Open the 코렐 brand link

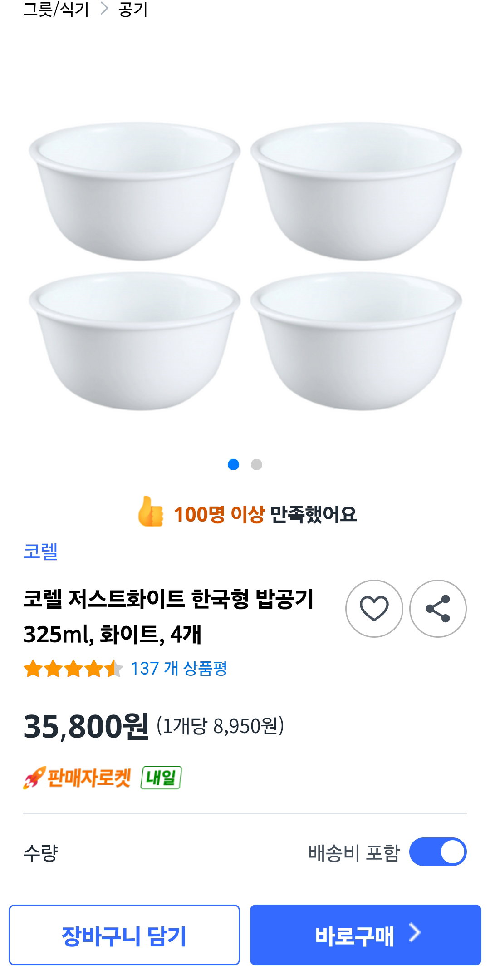(x=40, y=551)
